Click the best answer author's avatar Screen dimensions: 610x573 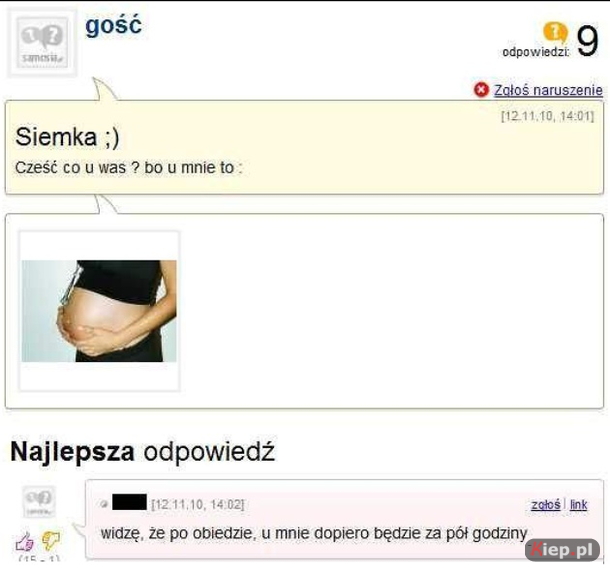39,501
